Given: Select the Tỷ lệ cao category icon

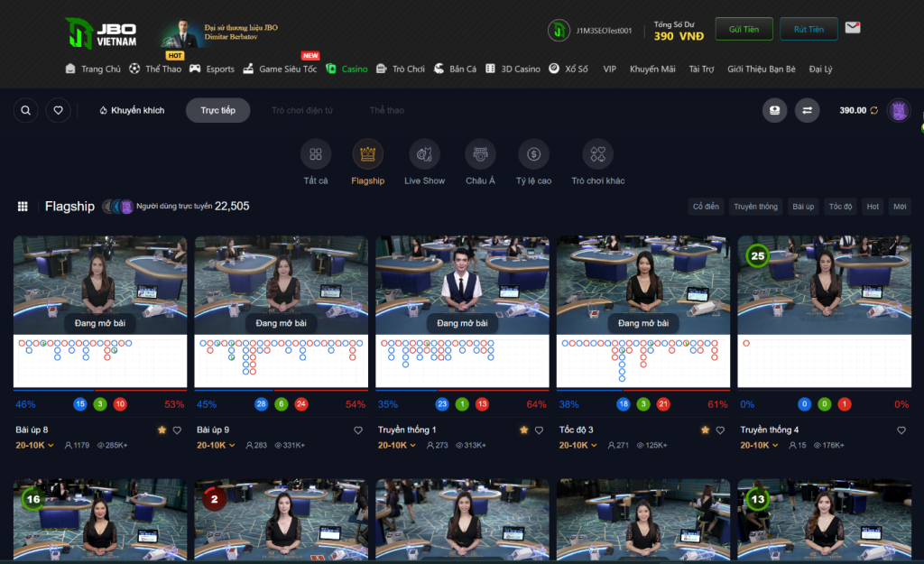Looking at the screenshot, I should (534, 154).
